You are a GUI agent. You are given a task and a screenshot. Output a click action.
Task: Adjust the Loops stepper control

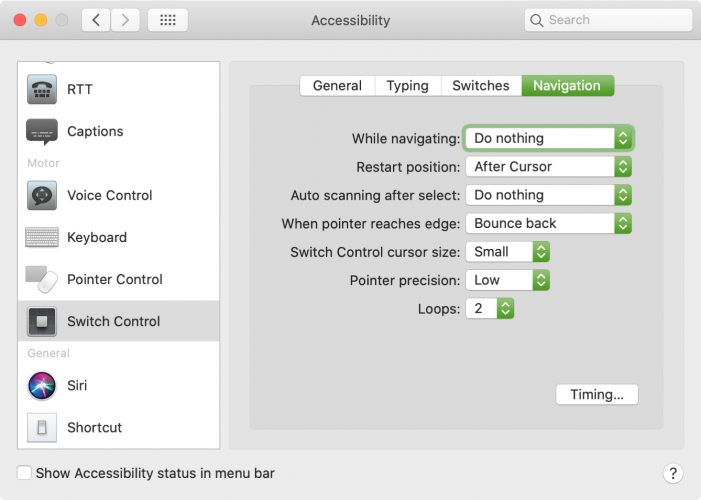click(x=505, y=309)
